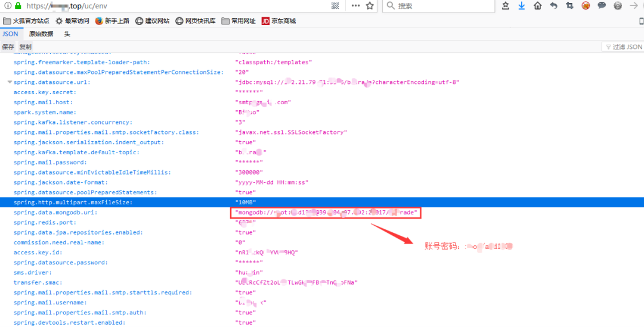The image size is (644, 327).
Task: Select the spring.freemarker.template-loader-path key
Action: [x=82, y=62]
